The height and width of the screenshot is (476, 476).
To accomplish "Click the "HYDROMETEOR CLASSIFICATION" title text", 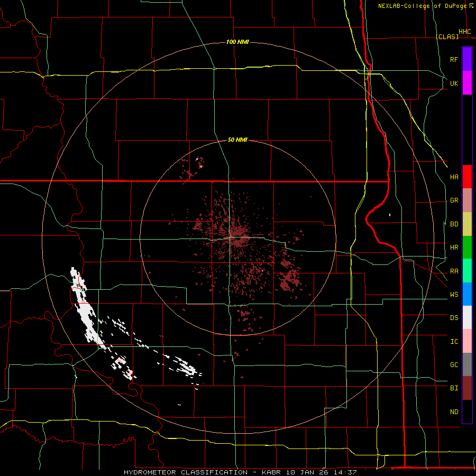I will pyautogui.click(x=186, y=472).
